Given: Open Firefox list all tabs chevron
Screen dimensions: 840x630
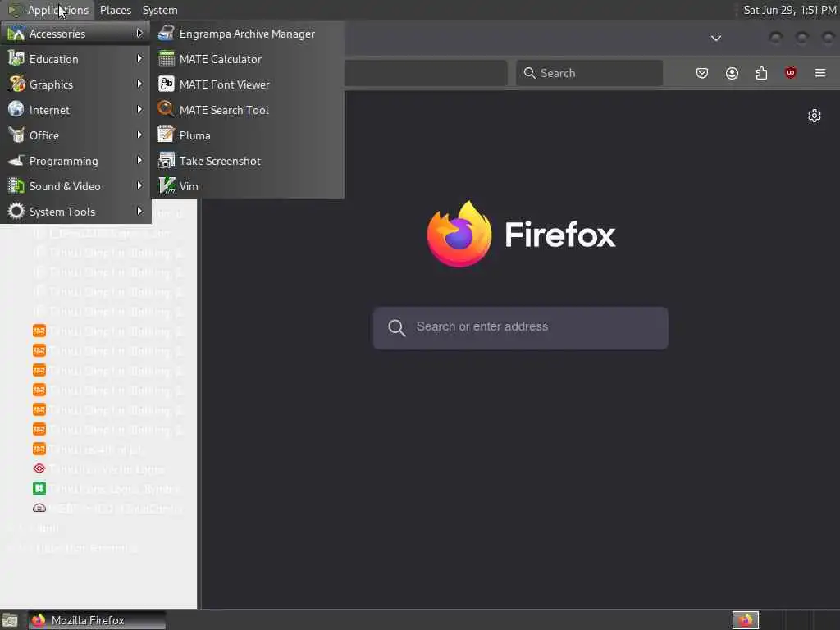Looking at the screenshot, I should pyautogui.click(x=715, y=38).
